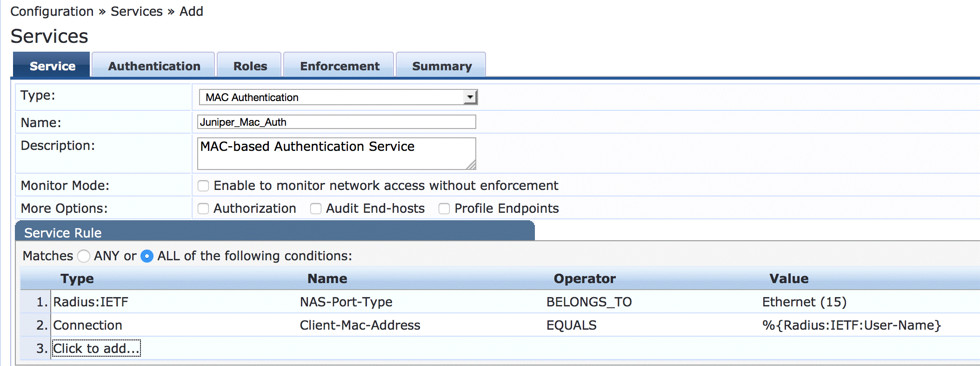This screenshot has height=366, width=980.
Task: Click the Configuration breadcrumb link
Action: (x=52, y=11)
